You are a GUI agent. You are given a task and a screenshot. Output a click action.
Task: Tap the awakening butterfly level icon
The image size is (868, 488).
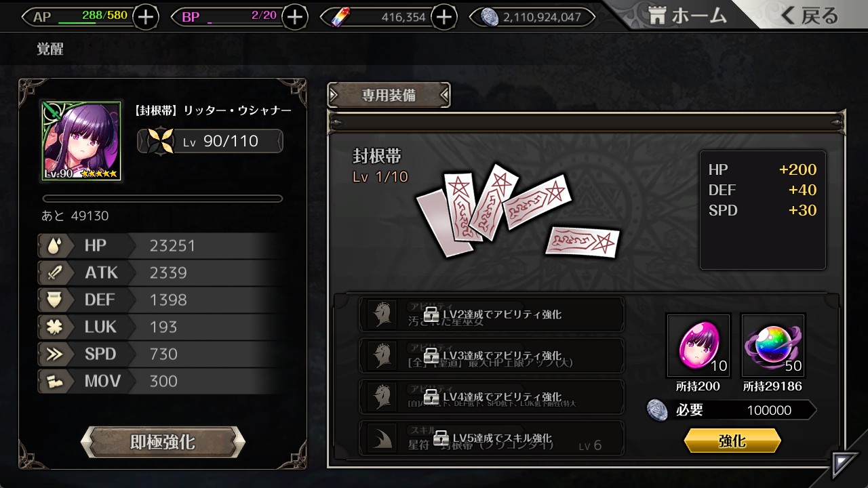click(x=162, y=141)
